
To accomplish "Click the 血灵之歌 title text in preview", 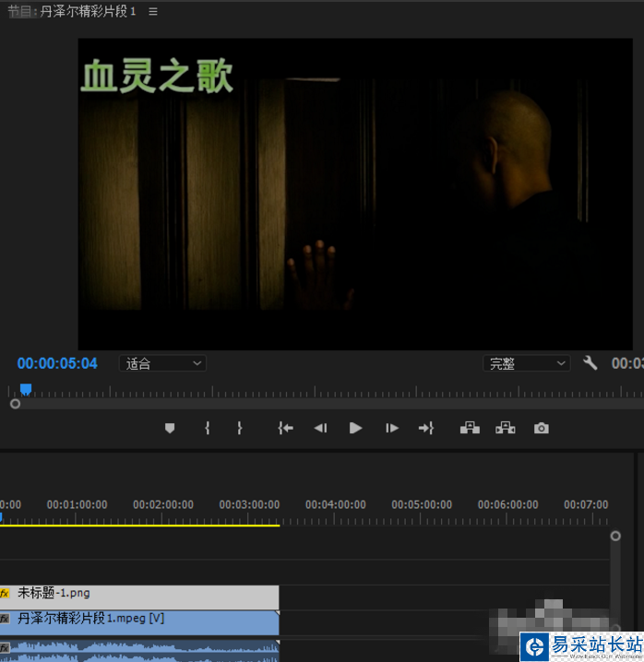I will pos(157,76).
